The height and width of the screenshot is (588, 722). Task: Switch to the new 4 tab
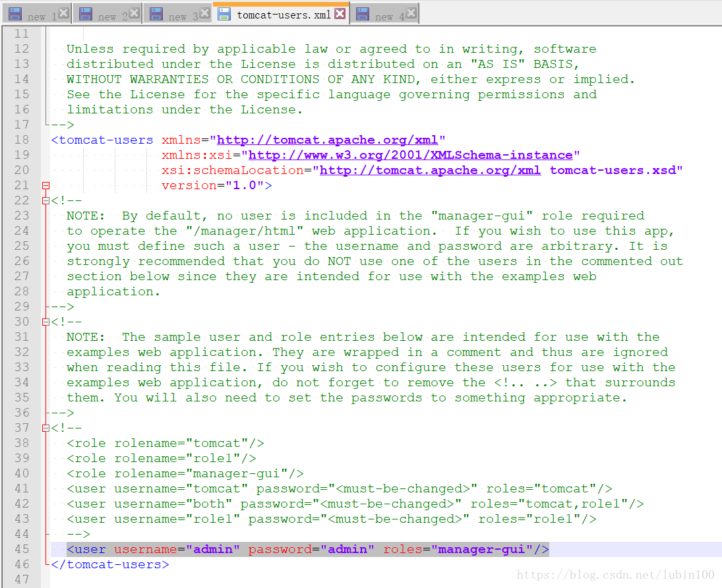pyautogui.click(x=384, y=15)
